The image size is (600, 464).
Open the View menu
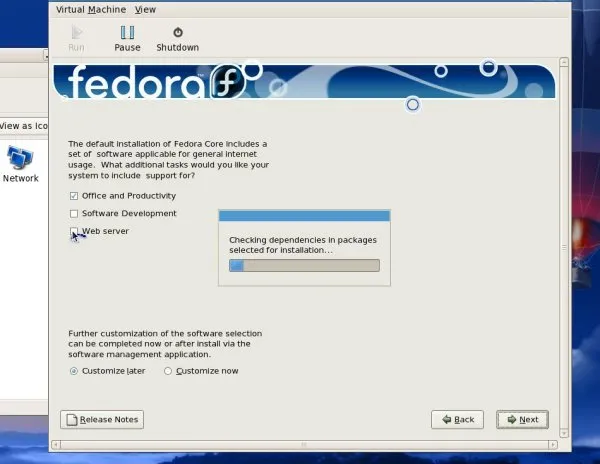[x=145, y=10]
